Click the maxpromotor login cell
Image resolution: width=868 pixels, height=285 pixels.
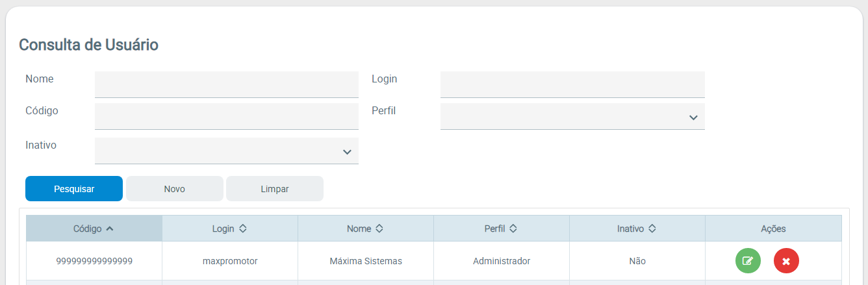(x=230, y=261)
